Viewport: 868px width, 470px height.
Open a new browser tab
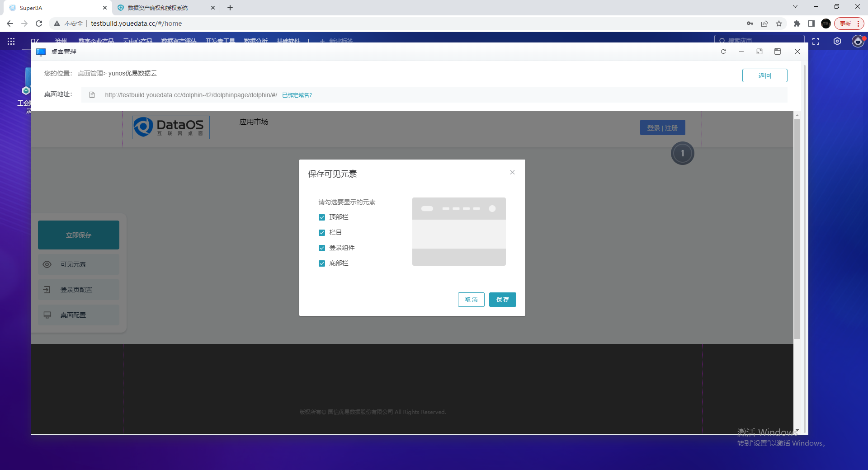(x=230, y=8)
